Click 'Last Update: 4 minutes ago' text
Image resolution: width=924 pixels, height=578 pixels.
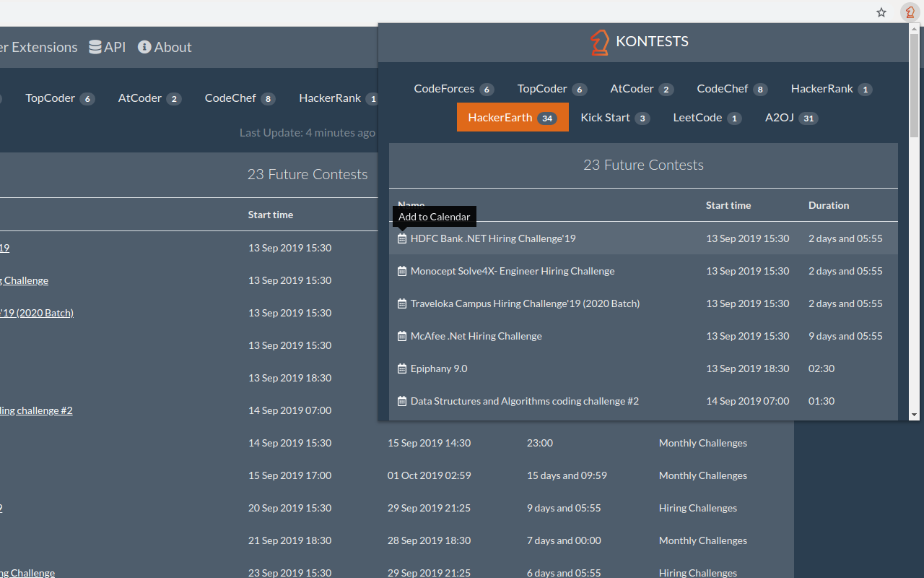tap(308, 132)
